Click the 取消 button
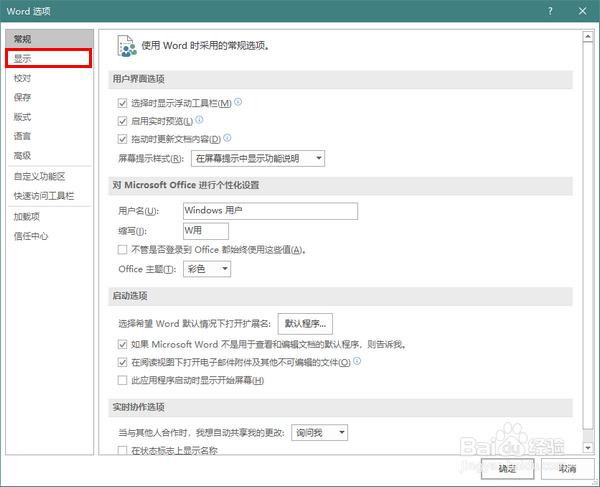Viewport: 600px width, 487px height. pyautogui.click(x=567, y=468)
